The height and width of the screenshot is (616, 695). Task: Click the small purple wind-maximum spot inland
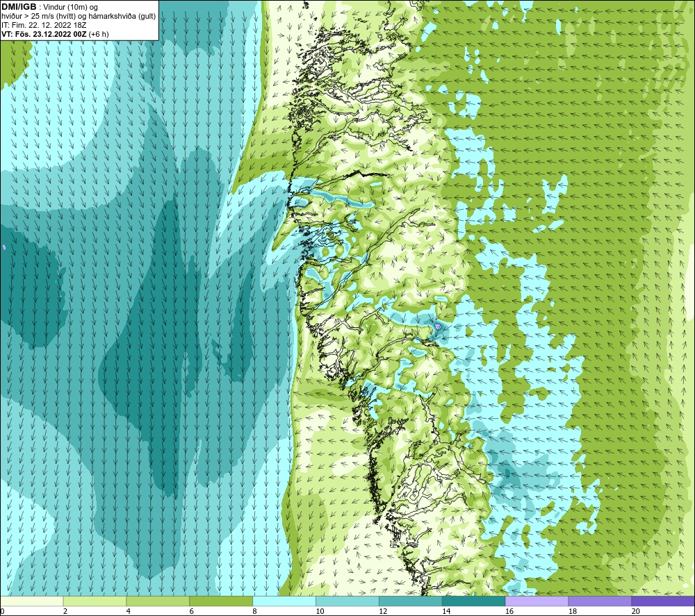(438, 326)
